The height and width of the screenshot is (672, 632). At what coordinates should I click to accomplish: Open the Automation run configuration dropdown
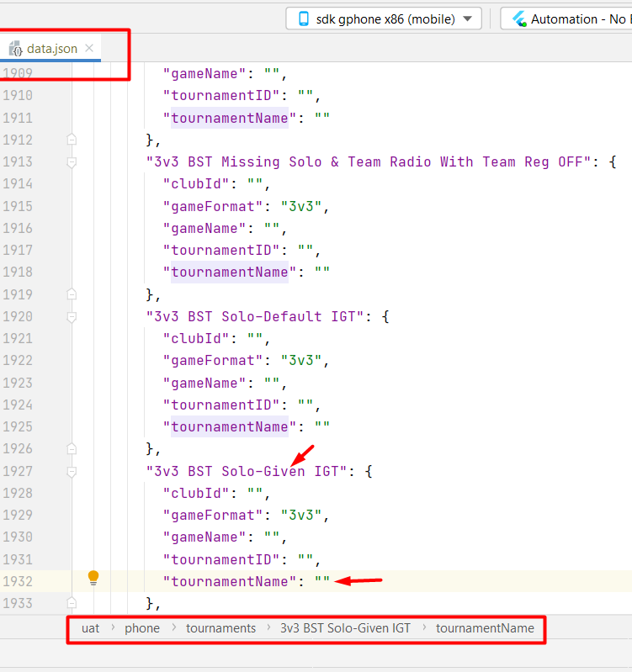pyautogui.click(x=566, y=19)
